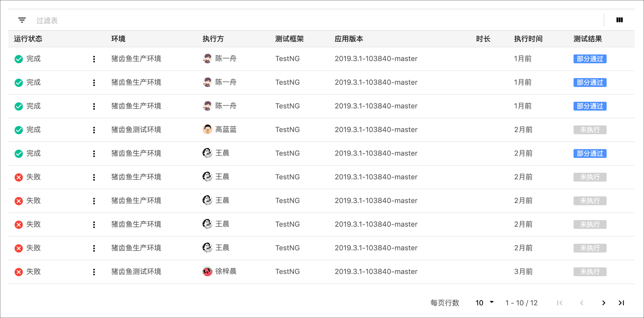The height and width of the screenshot is (318, 644).
Task: Focus the 过滤表 filter input field
Action: 318,20
